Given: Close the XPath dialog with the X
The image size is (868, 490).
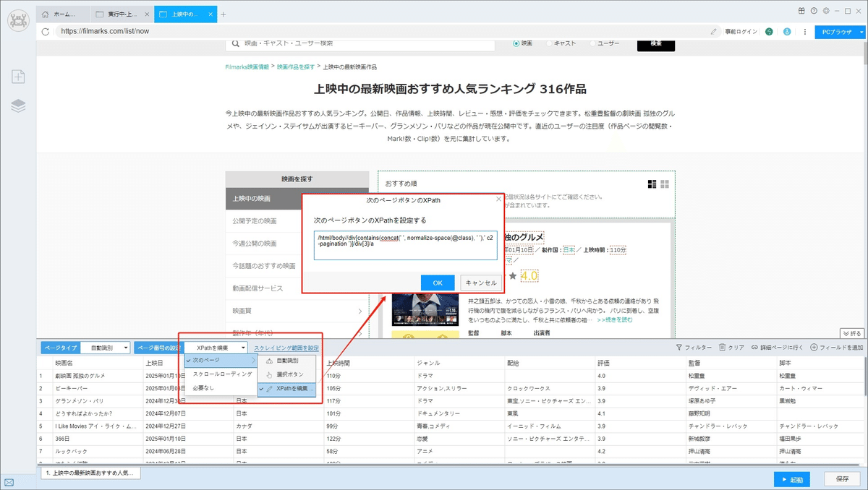Looking at the screenshot, I should point(498,199).
